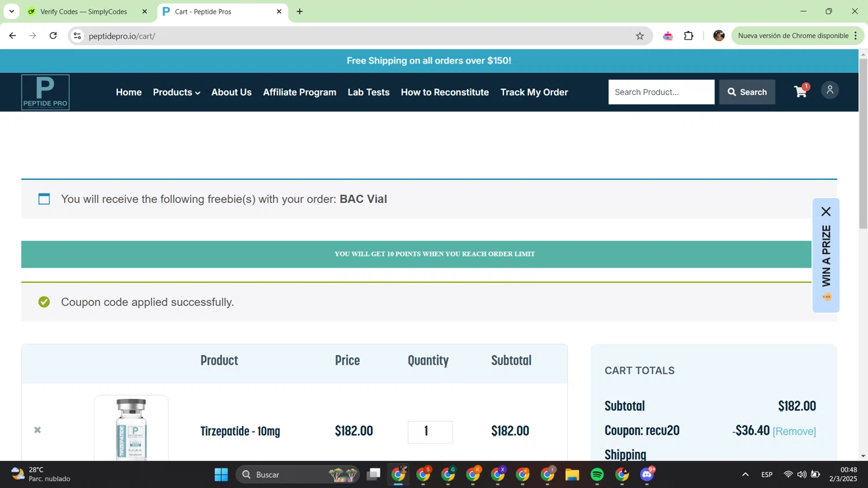Click the WIN A PRIZE side tab
Viewport: 868px width, 488px height.
(x=826, y=256)
